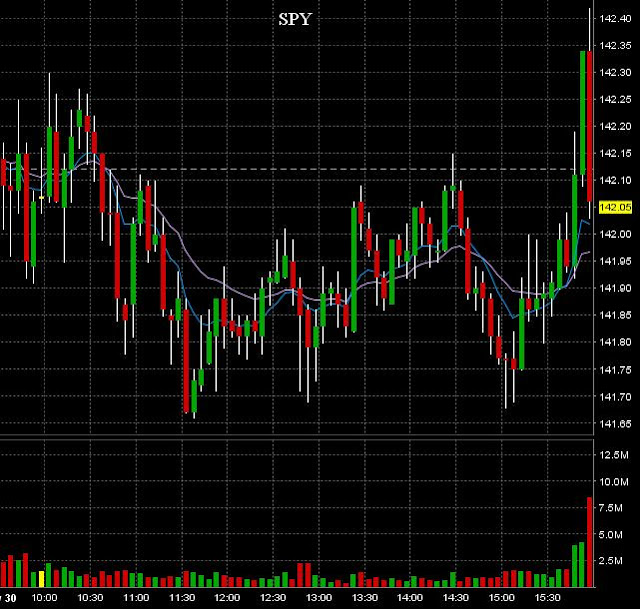This screenshot has width=640, height=609.
Task: Click the 142.00 price axis label
Action: point(615,234)
